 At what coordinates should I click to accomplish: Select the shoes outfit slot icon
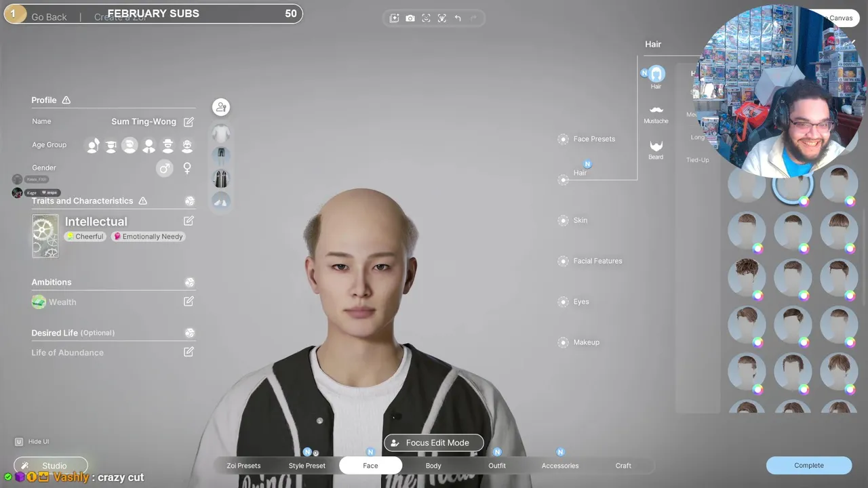coord(220,201)
